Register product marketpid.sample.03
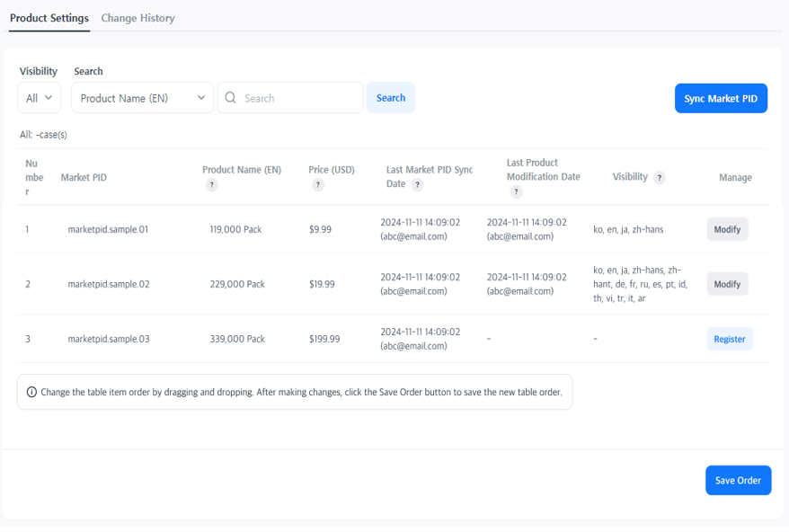 (x=729, y=339)
